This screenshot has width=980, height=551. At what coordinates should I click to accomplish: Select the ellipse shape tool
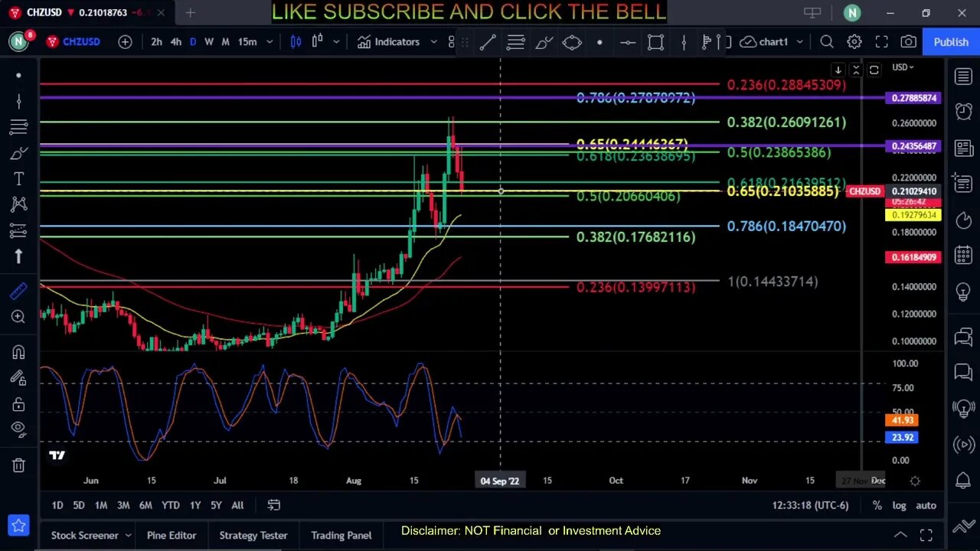(x=572, y=43)
